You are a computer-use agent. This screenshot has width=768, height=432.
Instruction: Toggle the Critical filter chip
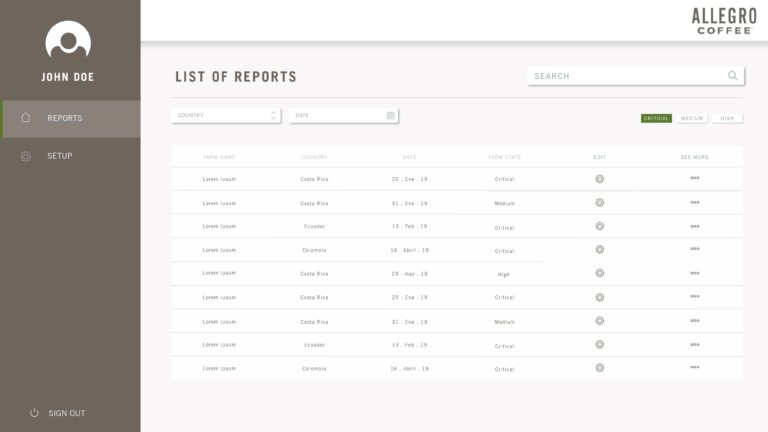click(656, 118)
